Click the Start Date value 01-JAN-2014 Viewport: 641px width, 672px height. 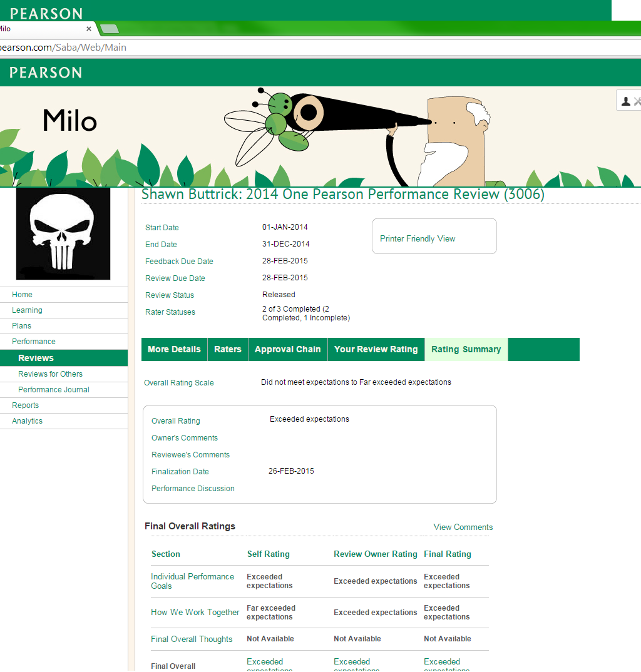point(285,227)
